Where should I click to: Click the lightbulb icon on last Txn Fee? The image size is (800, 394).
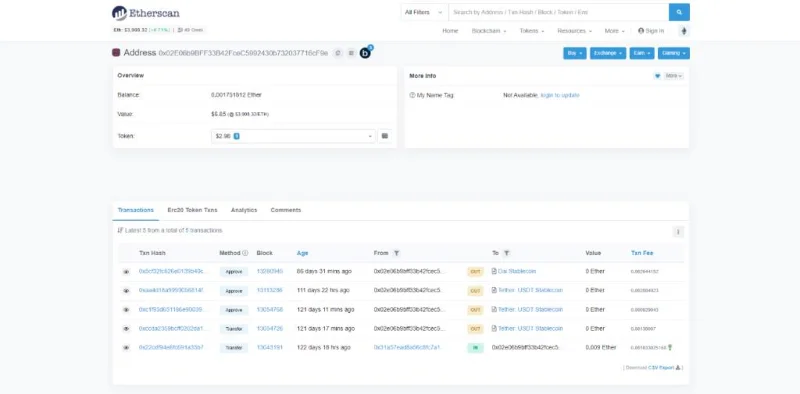[x=670, y=347]
